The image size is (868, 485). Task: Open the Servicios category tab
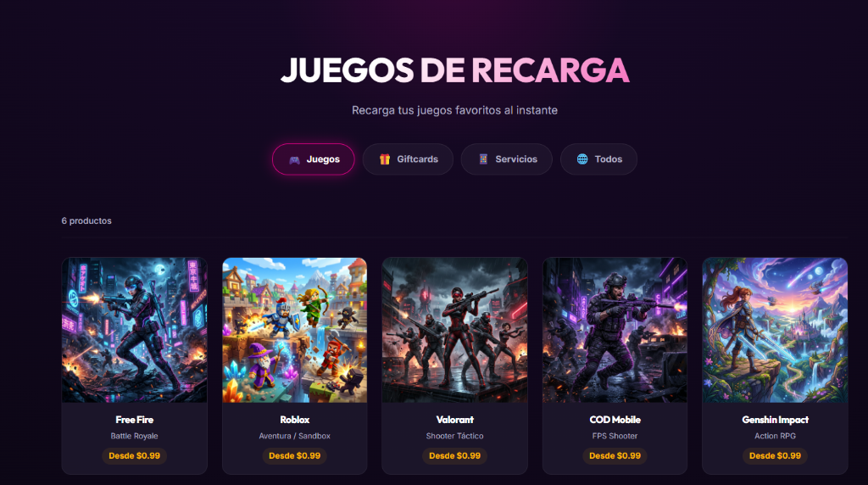(x=507, y=159)
